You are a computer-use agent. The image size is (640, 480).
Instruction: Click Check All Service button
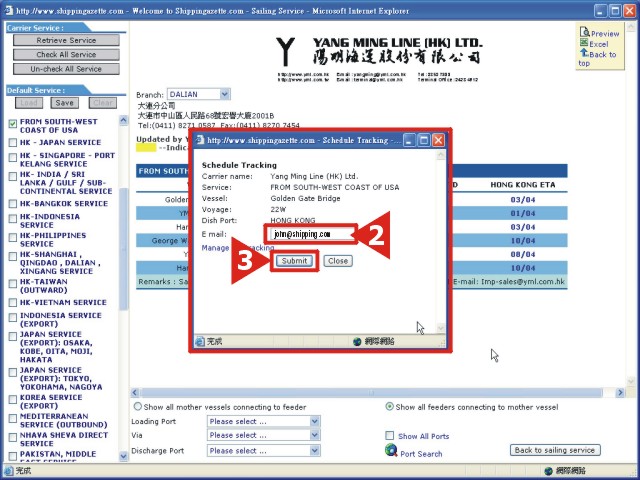click(66, 55)
